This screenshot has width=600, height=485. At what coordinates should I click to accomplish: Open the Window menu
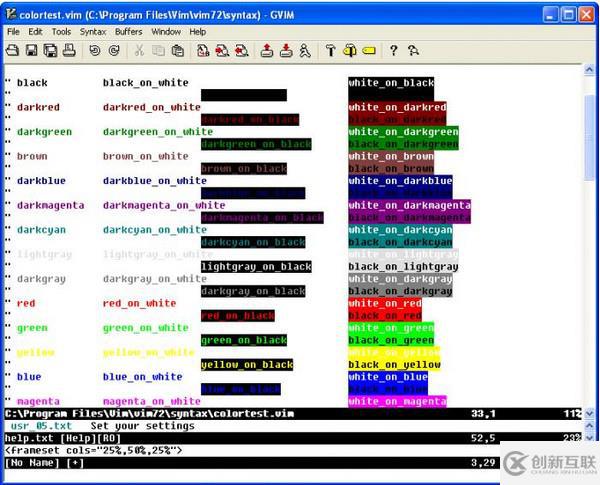166,32
